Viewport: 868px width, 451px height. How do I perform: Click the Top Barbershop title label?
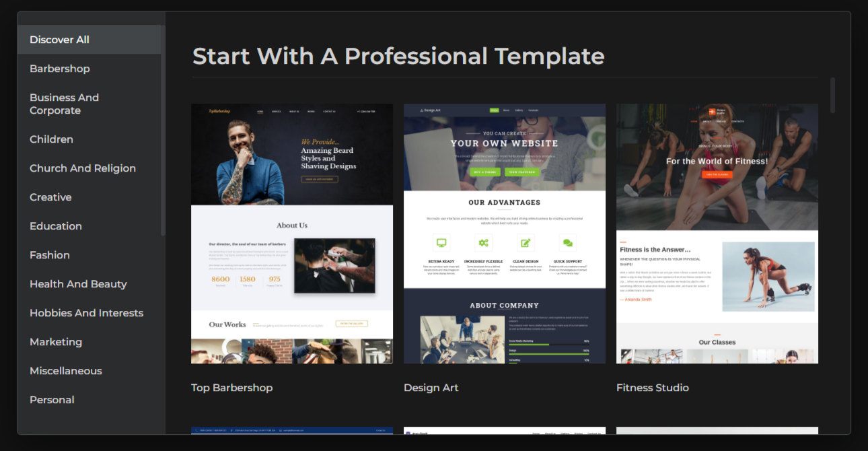pos(232,388)
